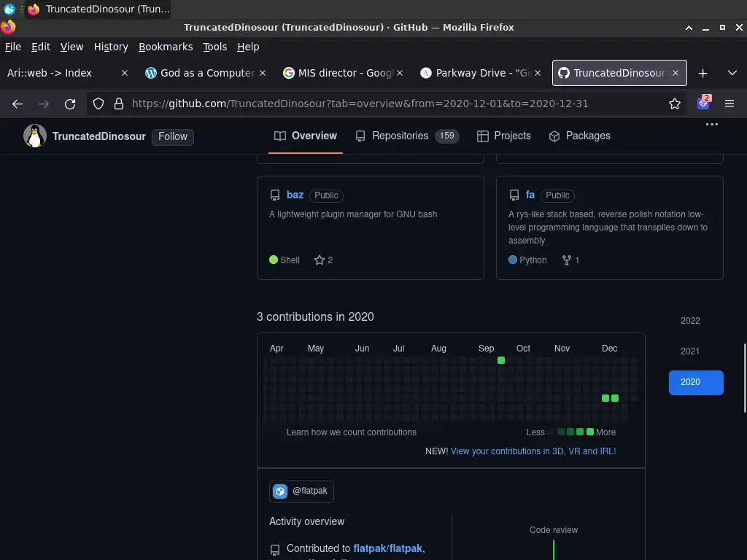
Task: Click the brightest green legend square near More
Action: (590, 432)
